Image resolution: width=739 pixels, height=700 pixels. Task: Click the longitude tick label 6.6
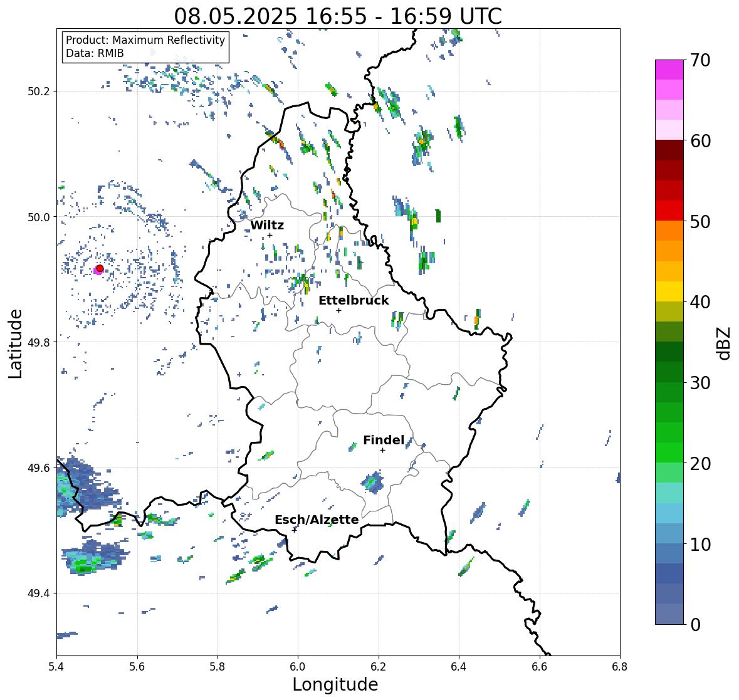(x=540, y=667)
